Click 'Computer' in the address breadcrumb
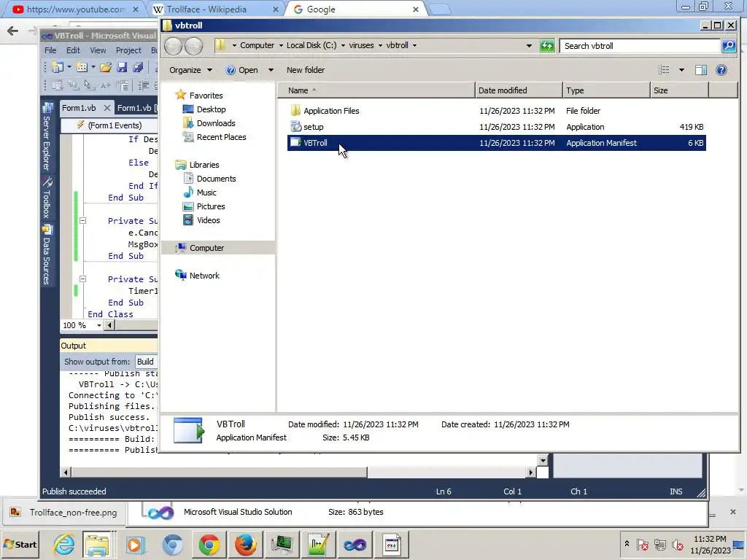 257,45
